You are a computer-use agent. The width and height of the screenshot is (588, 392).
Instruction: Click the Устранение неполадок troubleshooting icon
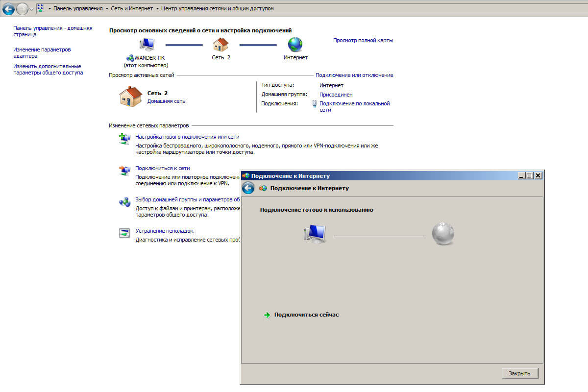point(124,233)
